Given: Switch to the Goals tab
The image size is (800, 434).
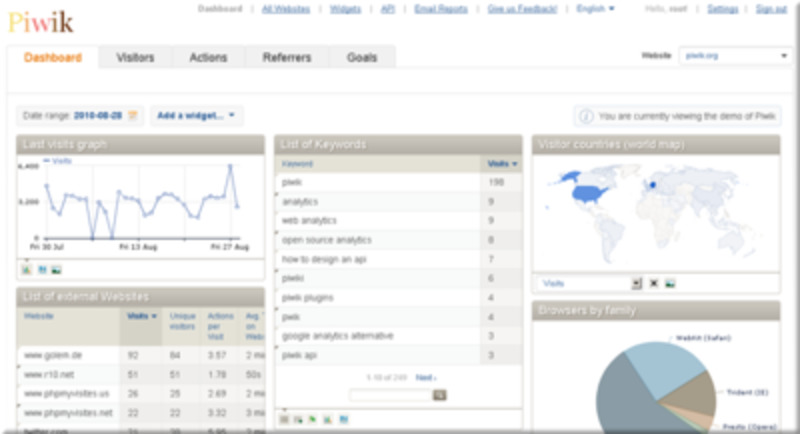Looking at the screenshot, I should point(362,57).
